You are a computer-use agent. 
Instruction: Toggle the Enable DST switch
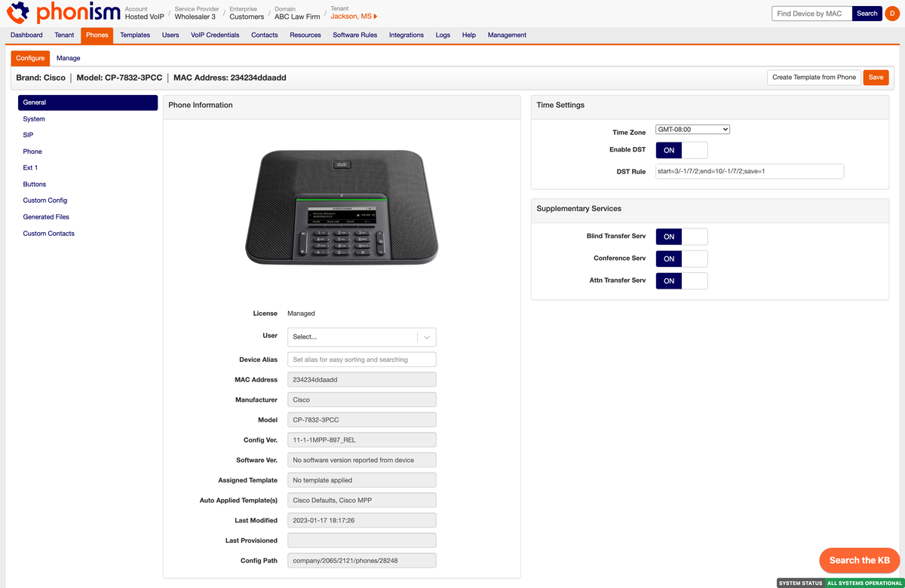(682, 150)
